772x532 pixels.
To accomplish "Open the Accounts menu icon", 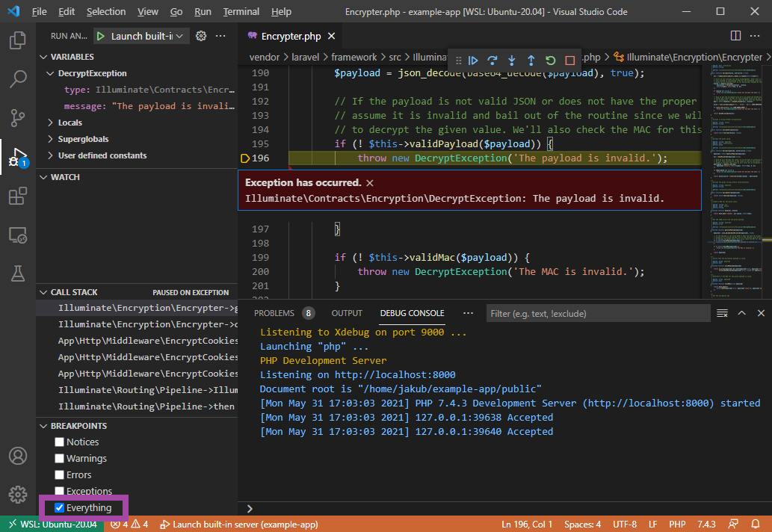I will click(x=18, y=457).
